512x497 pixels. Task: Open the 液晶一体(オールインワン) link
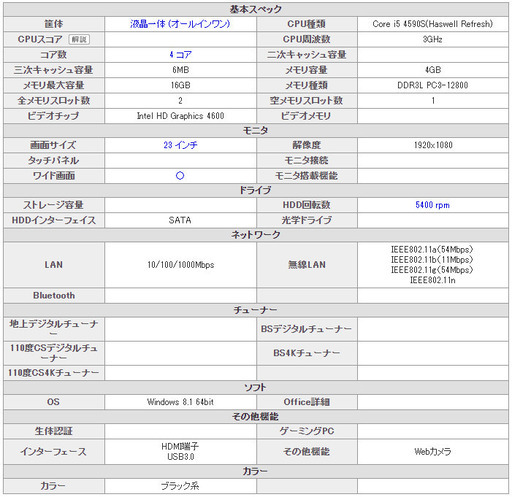click(180, 24)
